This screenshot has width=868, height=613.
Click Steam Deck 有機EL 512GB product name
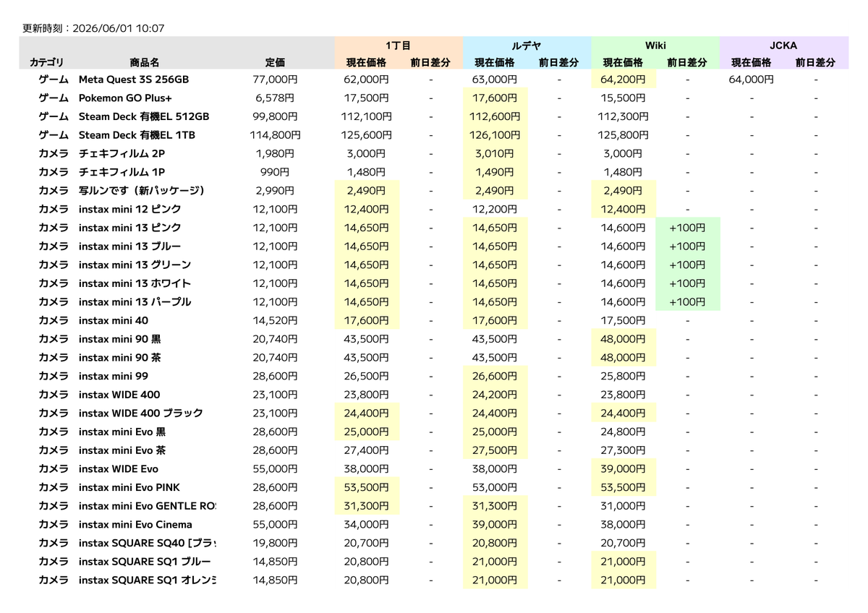[x=144, y=116]
